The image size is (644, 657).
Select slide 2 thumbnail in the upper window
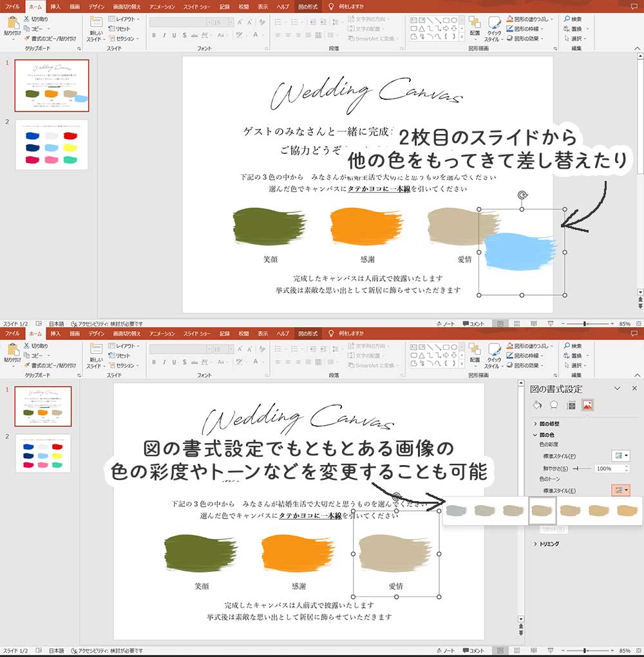pyautogui.click(x=52, y=144)
